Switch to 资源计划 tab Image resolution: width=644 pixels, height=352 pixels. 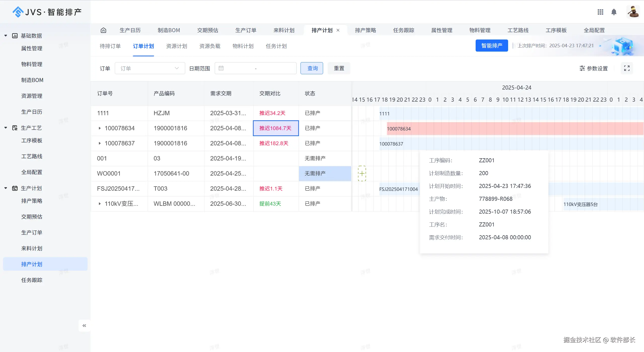click(176, 46)
